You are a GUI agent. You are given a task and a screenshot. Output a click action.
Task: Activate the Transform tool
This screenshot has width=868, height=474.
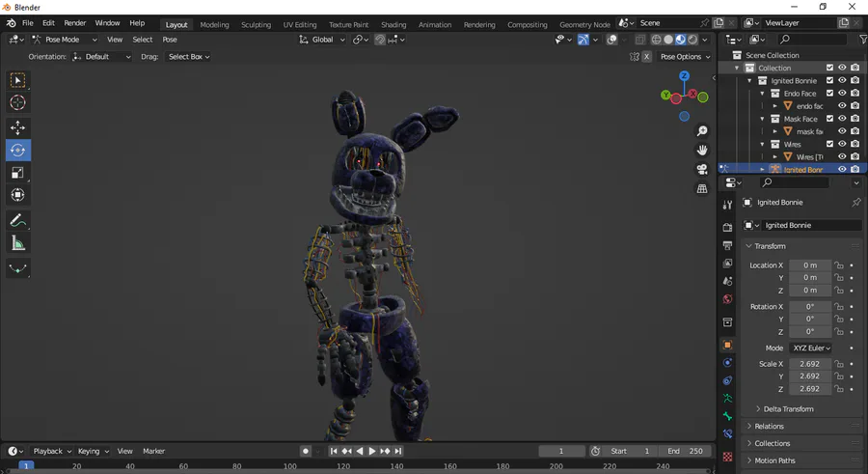17,195
